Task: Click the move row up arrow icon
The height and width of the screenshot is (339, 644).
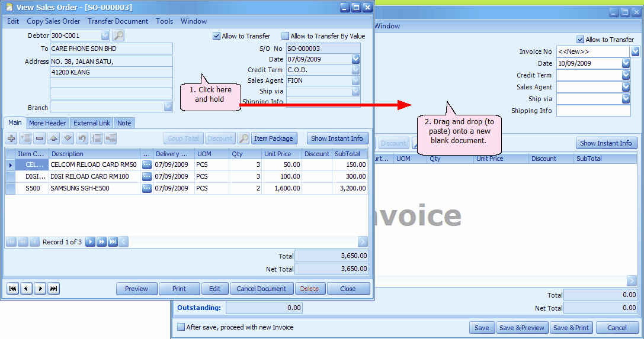Action: pos(54,138)
